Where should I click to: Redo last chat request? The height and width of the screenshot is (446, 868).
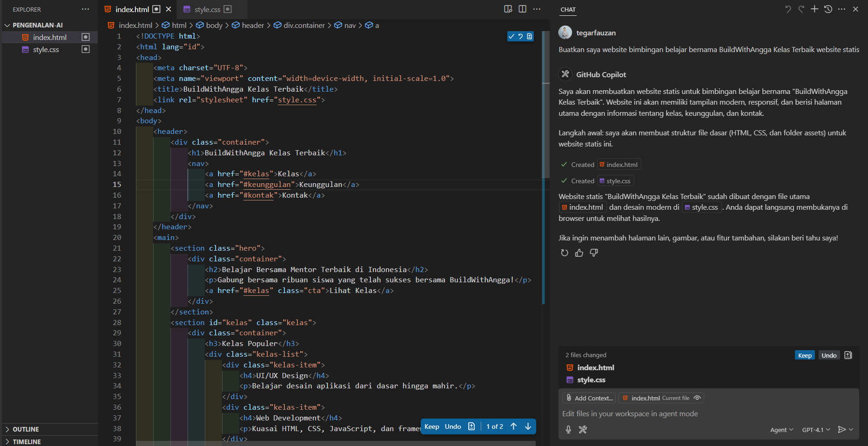click(801, 9)
